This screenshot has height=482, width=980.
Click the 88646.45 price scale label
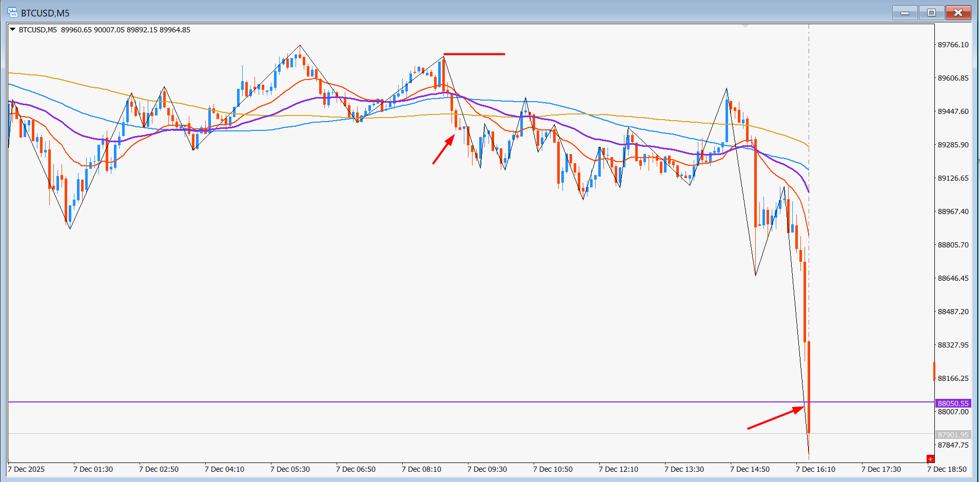(953, 278)
